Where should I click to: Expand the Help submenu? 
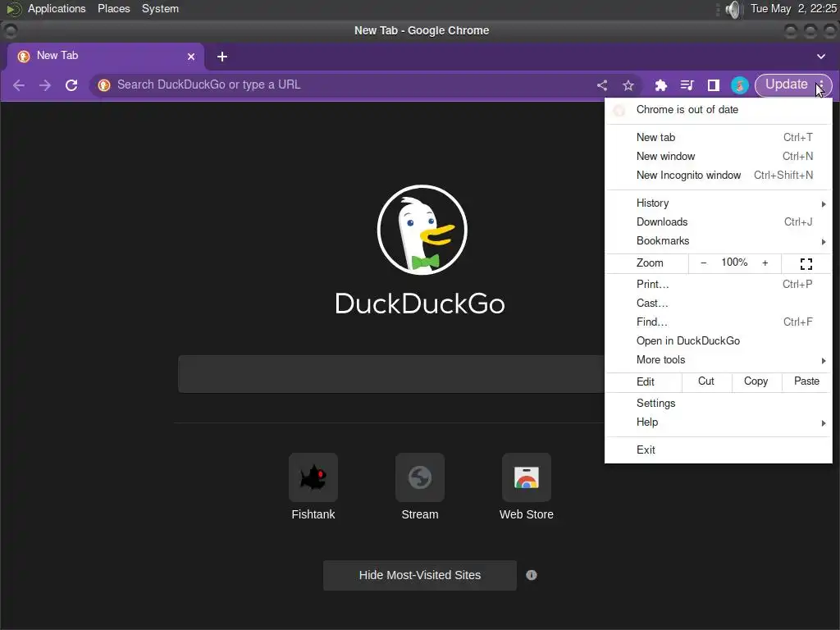tap(719, 422)
